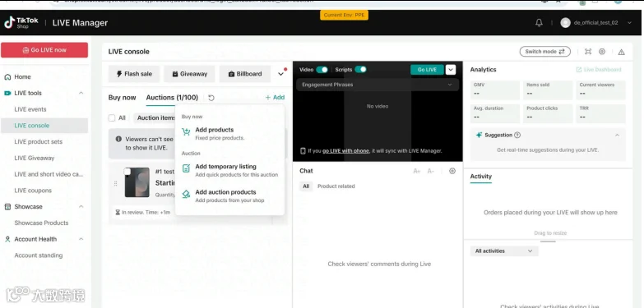The width and height of the screenshot is (644, 308).
Task: Click the Suggestion help question icon
Action: [x=517, y=135]
